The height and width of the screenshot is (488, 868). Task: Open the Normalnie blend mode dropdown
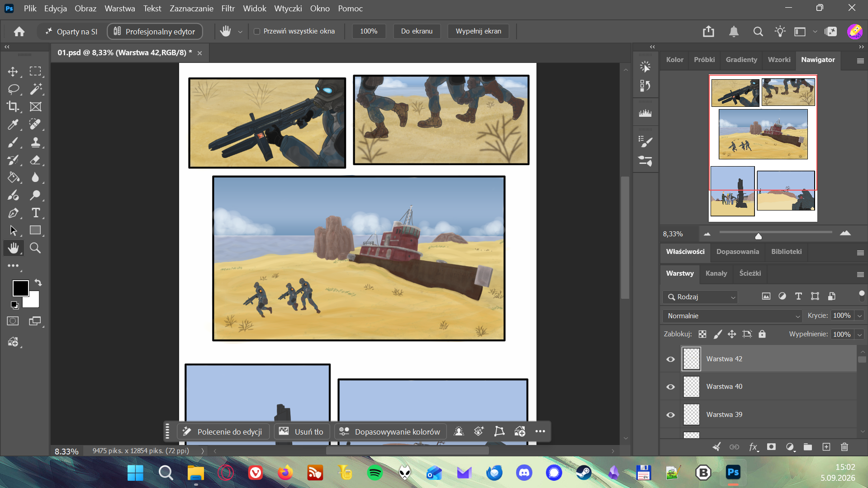click(x=732, y=316)
